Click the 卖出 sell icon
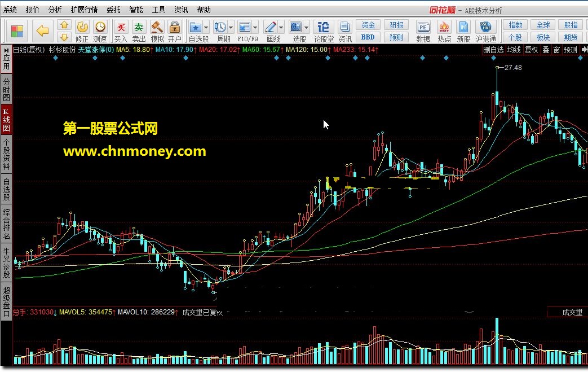The height and width of the screenshot is (372, 588). [139, 31]
